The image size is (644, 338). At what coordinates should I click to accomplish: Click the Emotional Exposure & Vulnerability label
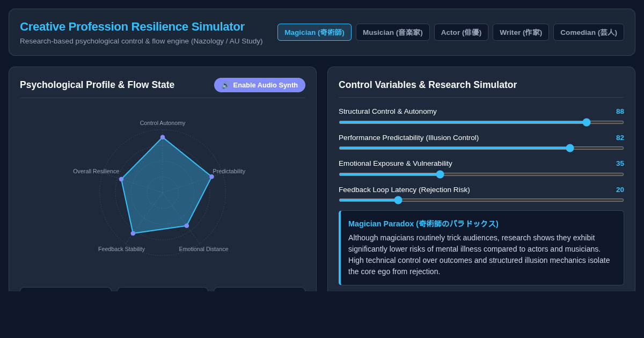coord(396,164)
